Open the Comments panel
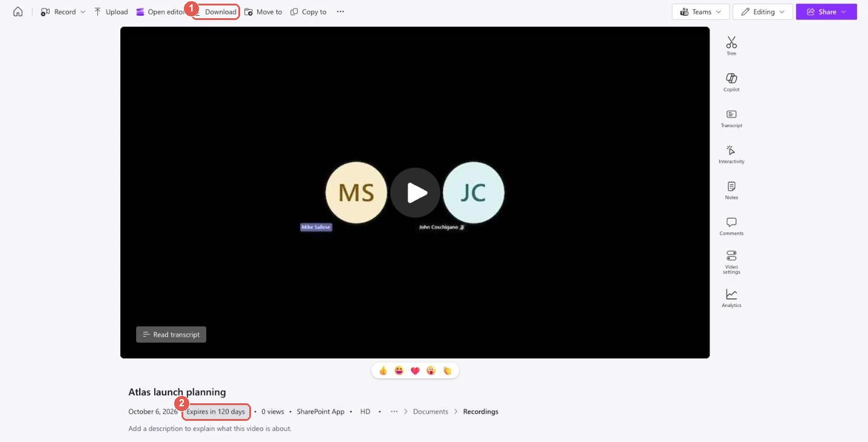This screenshot has height=442, width=868. tap(731, 226)
